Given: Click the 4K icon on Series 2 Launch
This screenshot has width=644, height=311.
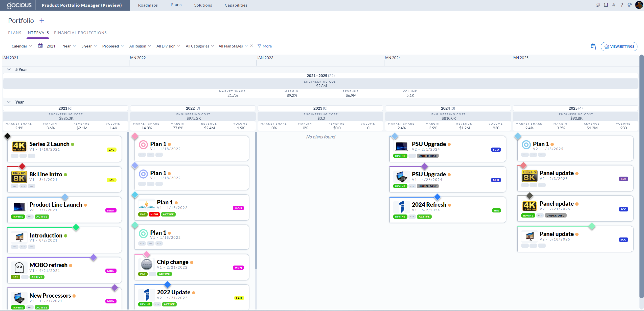Looking at the screenshot, I should (19, 146).
